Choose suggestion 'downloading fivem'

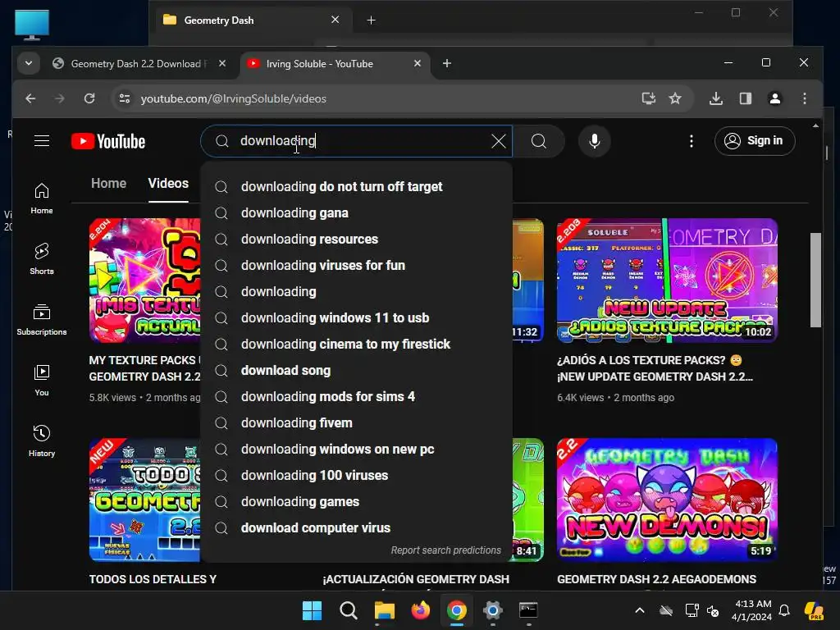357,422
